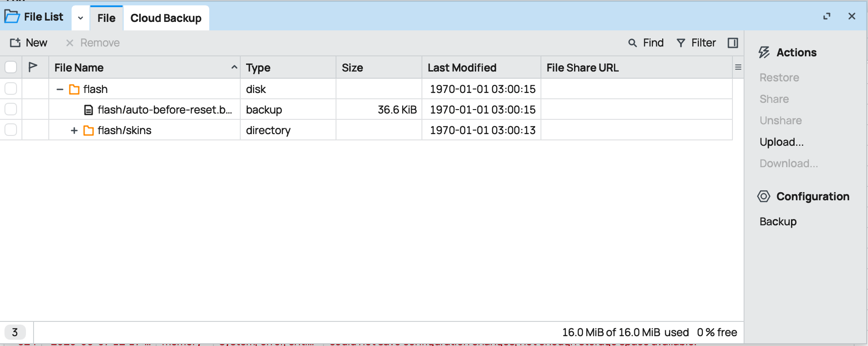This screenshot has height=346, width=868.
Task: Expand the flash/skins folder
Action: coord(74,130)
